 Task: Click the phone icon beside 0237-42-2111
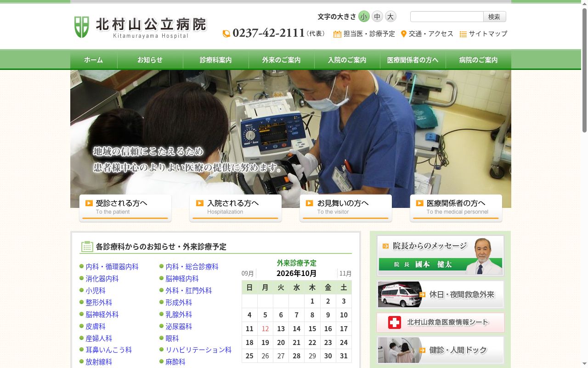pos(226,34)
